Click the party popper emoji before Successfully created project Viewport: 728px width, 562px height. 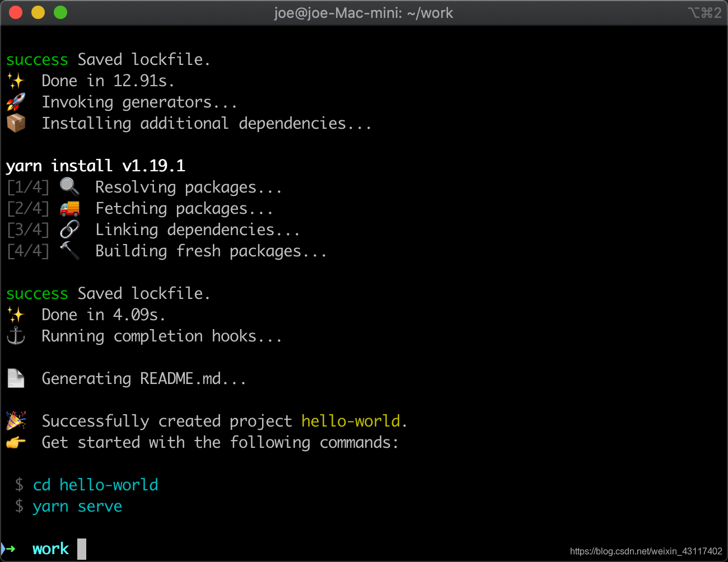coord(16,421)
